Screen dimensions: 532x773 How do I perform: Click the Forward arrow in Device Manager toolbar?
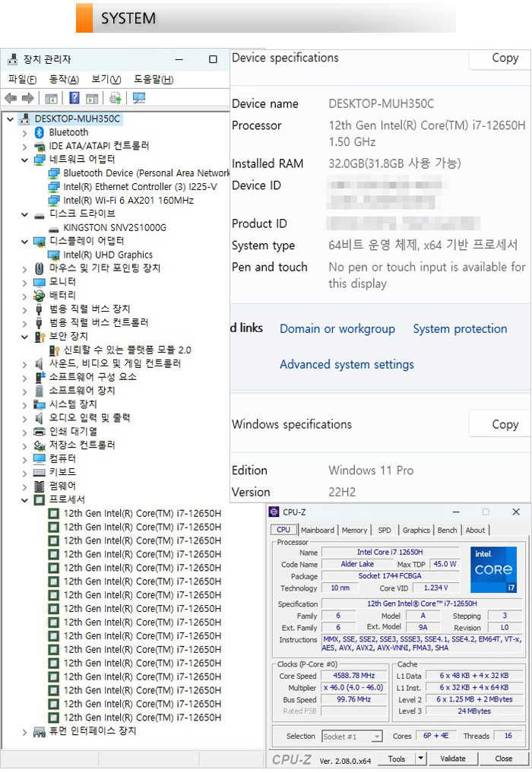pos(28,99)
